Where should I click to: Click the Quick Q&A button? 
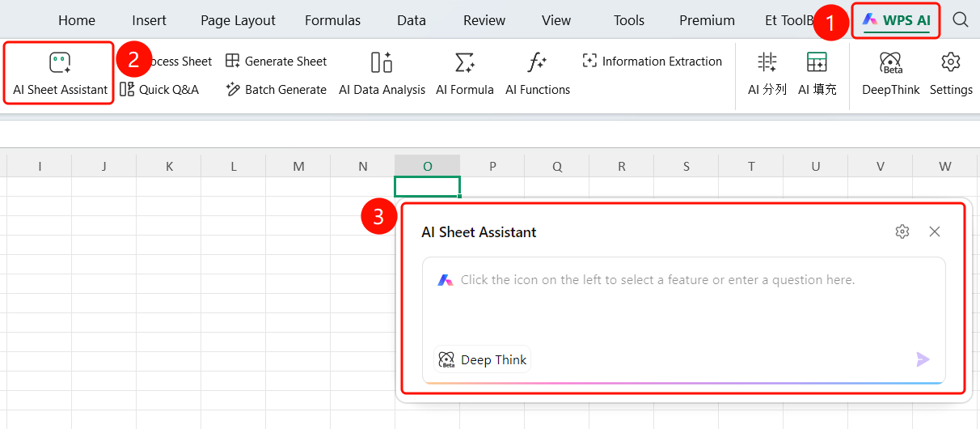coord(159,89)
